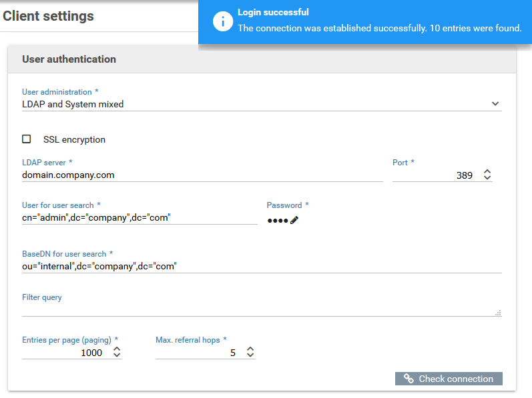Decrease the Port value with down arrow
Viewport: 532px width, 398px height.
pos(487,179)
